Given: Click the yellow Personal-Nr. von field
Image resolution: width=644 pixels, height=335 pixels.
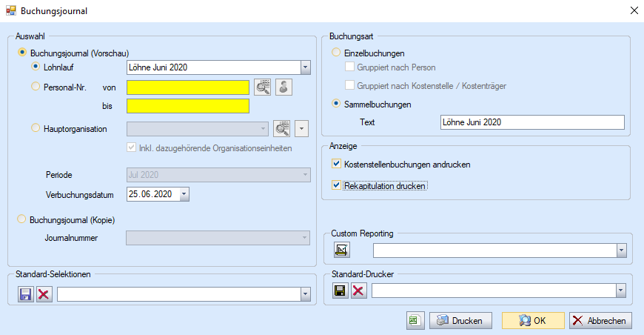Looking at the screenshot, I should (188, 87).
